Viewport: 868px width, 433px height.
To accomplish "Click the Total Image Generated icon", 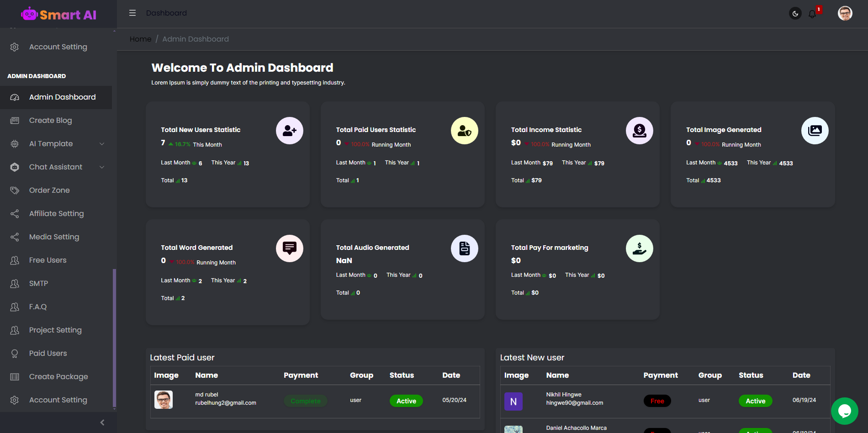I will (x=815, y=131).
